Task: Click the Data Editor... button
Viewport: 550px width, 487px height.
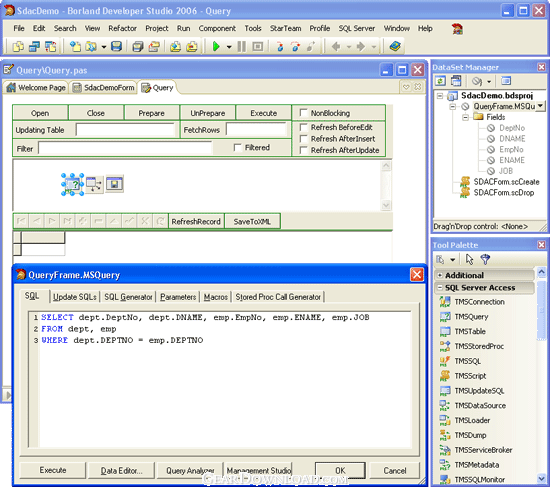Action: point(121,471)
